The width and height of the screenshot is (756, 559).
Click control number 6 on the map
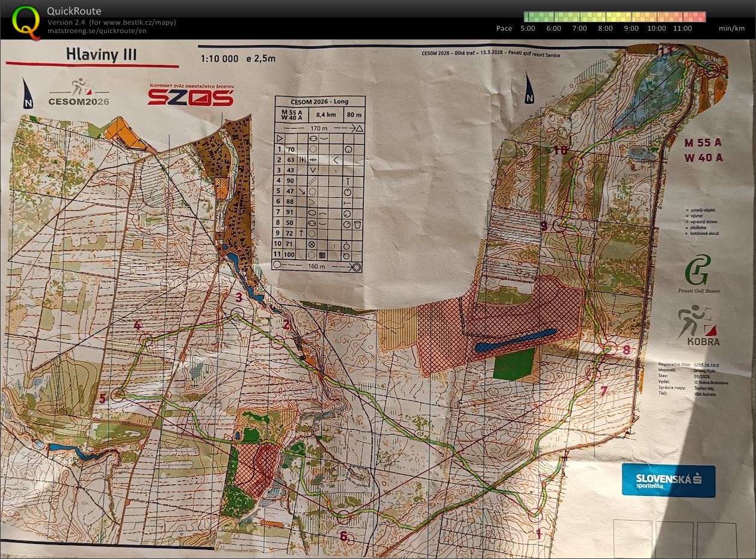(343, 536)
